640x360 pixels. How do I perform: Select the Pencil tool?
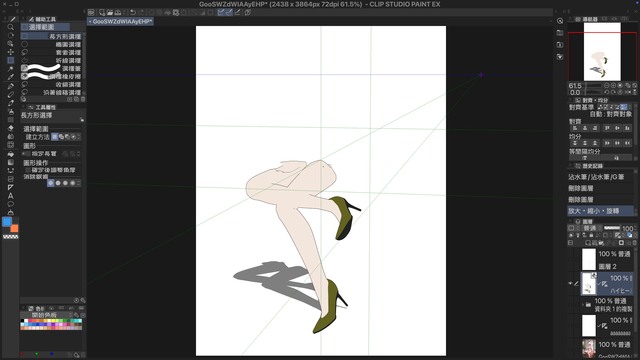click(11, 94)
